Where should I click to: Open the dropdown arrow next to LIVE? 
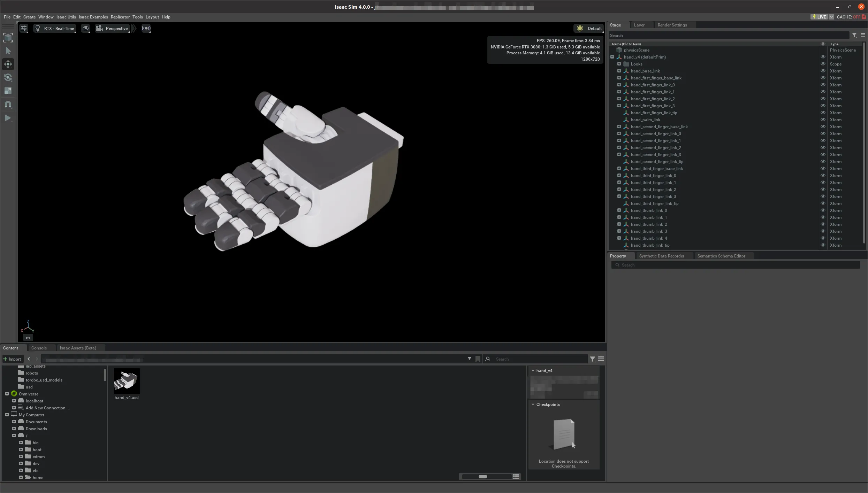coord(831,17)
